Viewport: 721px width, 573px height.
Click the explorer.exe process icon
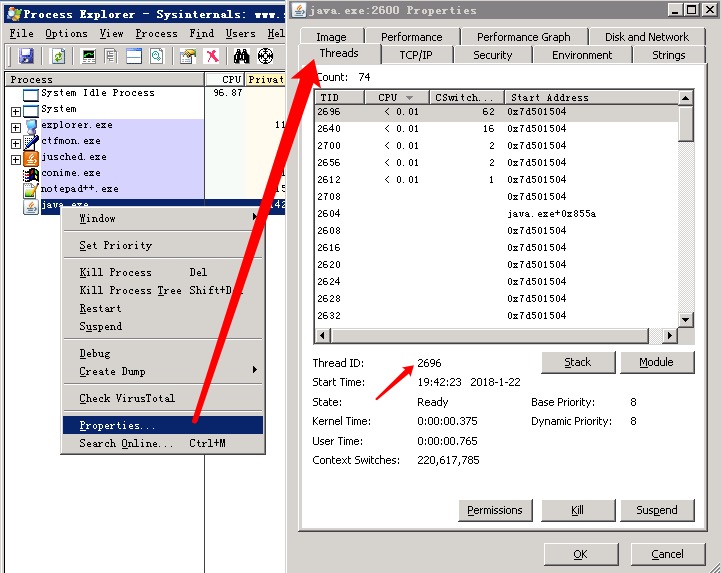click(31, 126)
